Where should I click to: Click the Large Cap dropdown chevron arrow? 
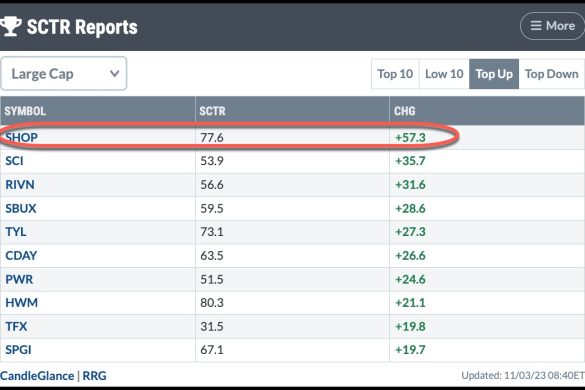click(115, 74)
